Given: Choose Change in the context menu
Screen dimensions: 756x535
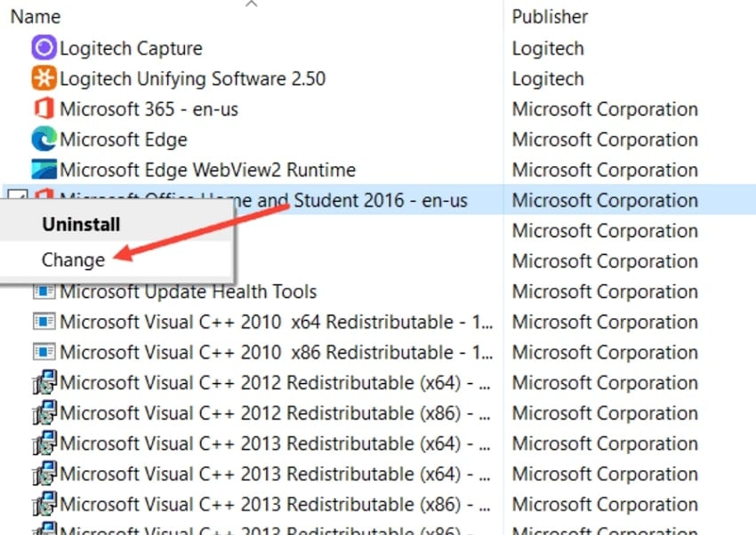Looking at the screenshot, I should click(73, 260).
